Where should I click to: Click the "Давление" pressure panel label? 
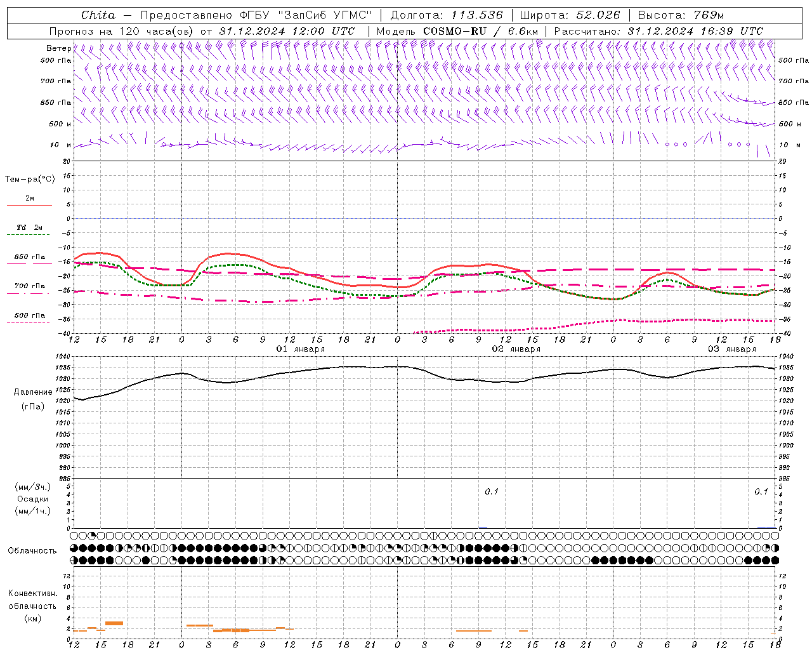[33, 392]
